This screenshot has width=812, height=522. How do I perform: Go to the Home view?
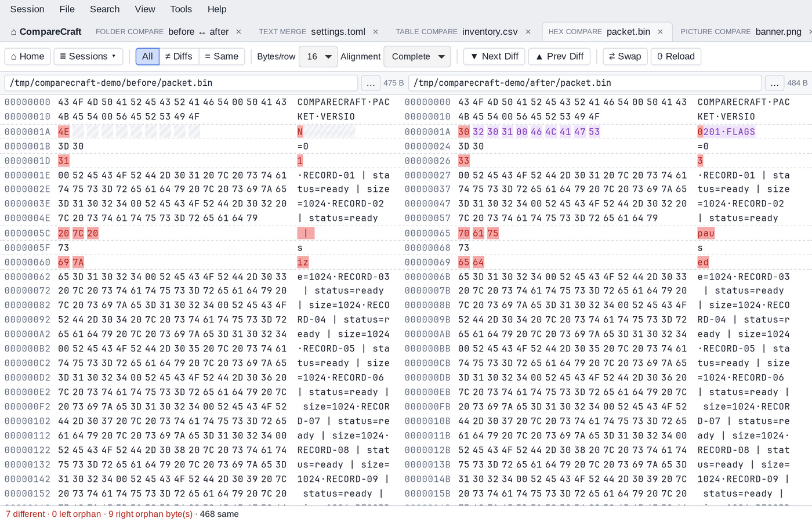[x=27, y=56]
